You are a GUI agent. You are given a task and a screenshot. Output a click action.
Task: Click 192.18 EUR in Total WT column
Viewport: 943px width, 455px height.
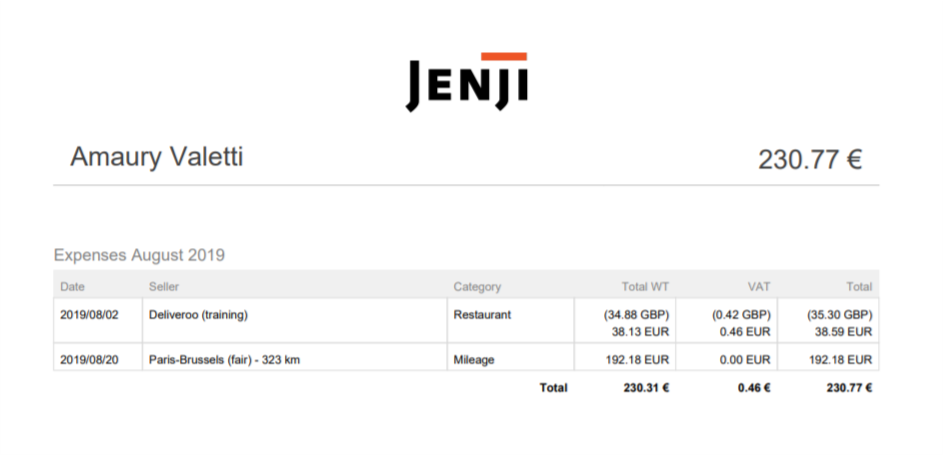pos(637,360)
